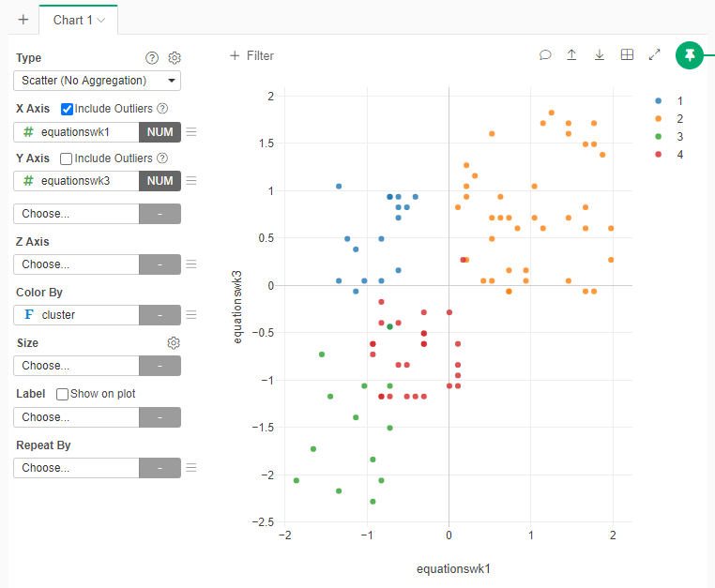The height and width of the screenshot is (588, 715).
Task: Add a new chart tab with plus
Action: click(x=23, y=20)
